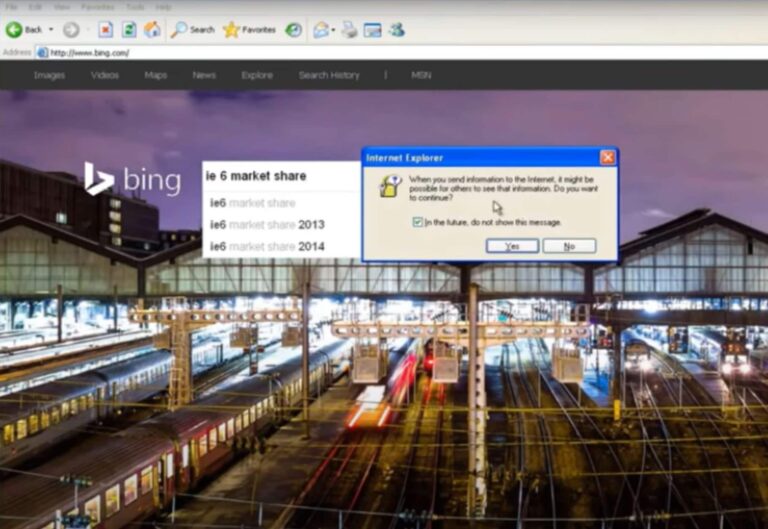Select 'ie6 market share 2013' suggestion
The image size is (768, 529).
click(267, 224)
